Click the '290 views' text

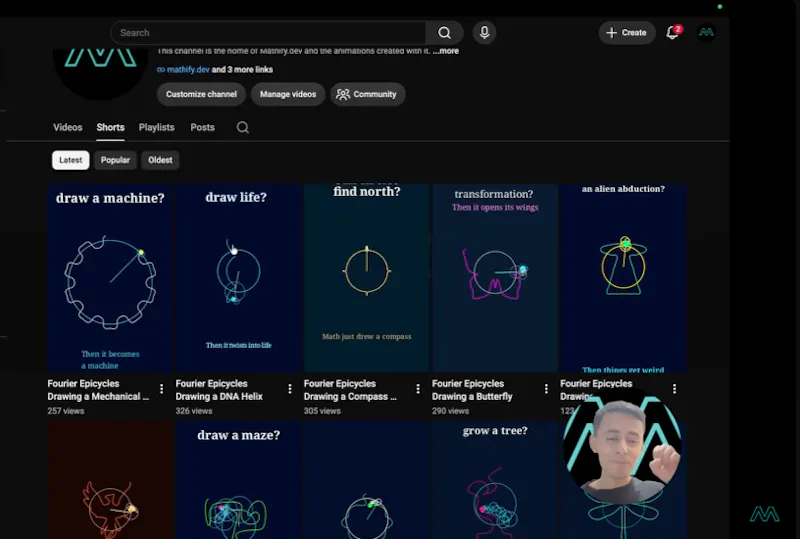[x=450, y=411]
